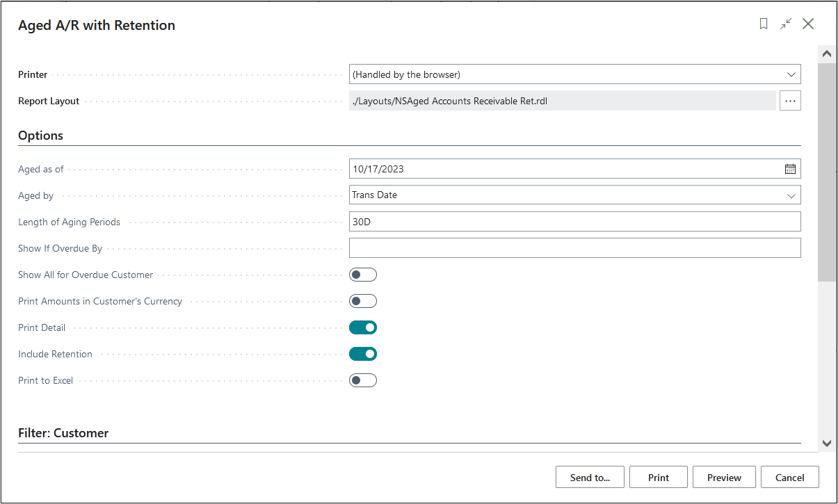
Task: Open the calendar picker for Aged as of
Action: tap(790, 169)
